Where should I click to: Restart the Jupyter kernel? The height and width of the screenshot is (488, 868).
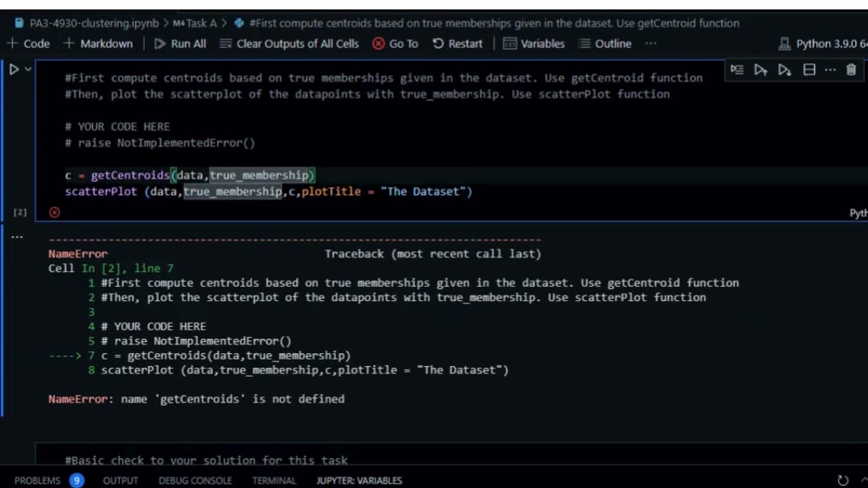(x=458, y=43)
